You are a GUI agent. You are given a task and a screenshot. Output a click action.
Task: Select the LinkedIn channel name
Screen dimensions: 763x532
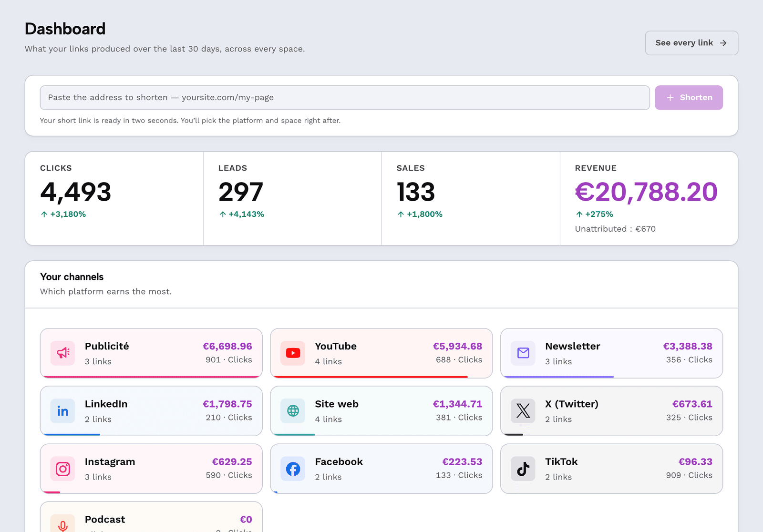pos(106,404)
